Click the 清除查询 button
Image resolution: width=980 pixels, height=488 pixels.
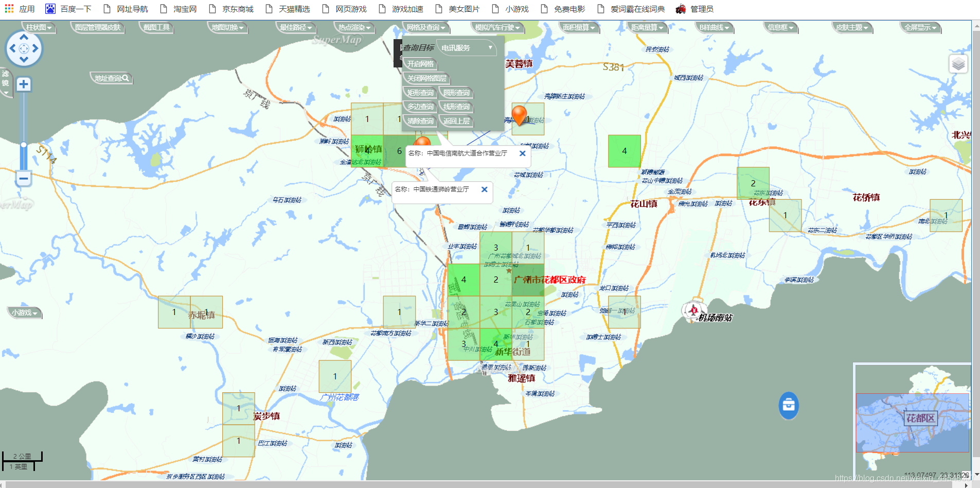(420, 121)
